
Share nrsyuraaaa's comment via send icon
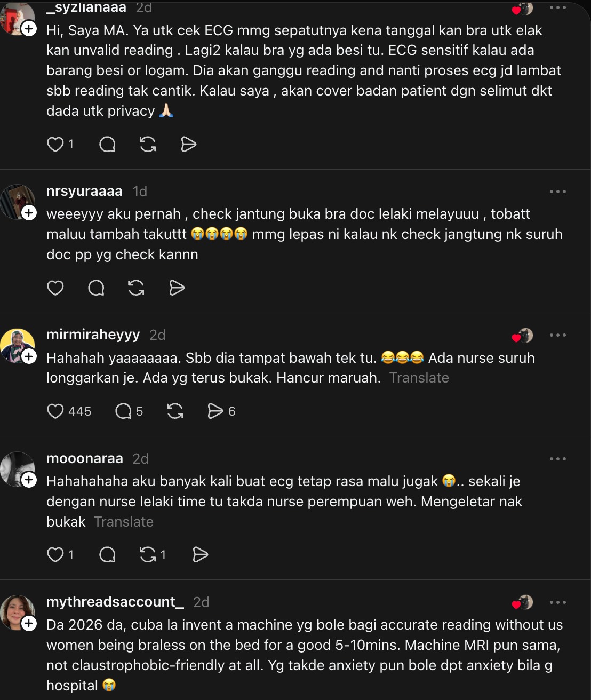pyautogui.click(x=177, y=288)
